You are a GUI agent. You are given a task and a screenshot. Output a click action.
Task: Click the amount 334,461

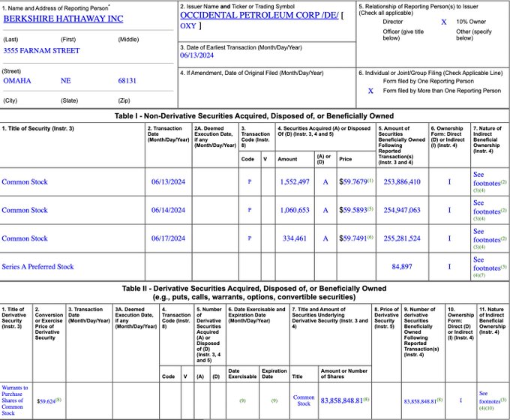tap(295, 238)
